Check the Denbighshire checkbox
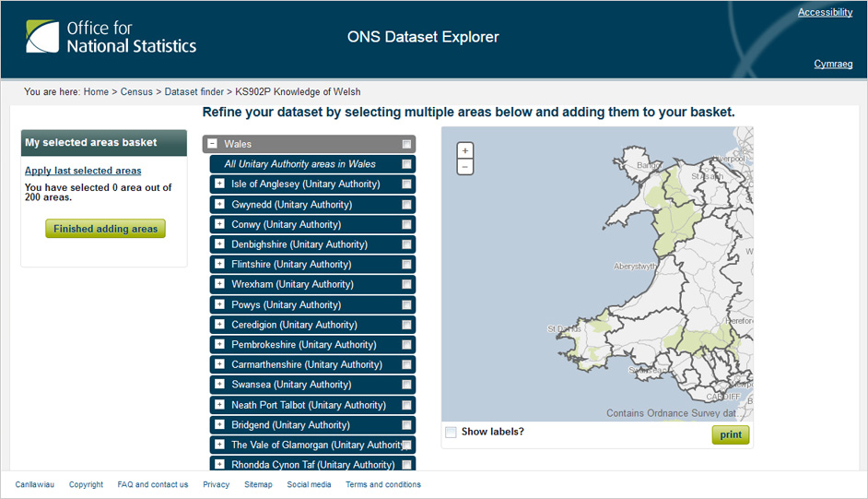This screenshot has height=499, width=868. 407,244
